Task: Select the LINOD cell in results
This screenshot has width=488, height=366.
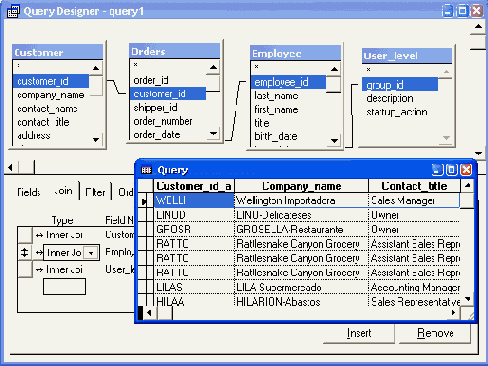Action: 194,215
